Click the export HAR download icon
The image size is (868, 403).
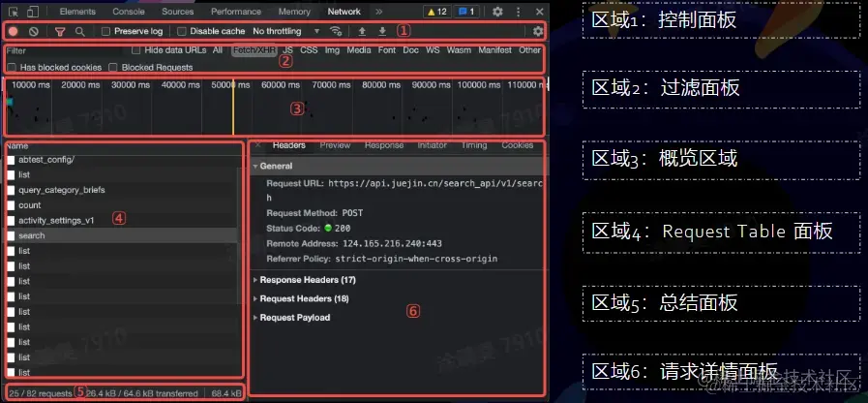(x=382, y=31)
